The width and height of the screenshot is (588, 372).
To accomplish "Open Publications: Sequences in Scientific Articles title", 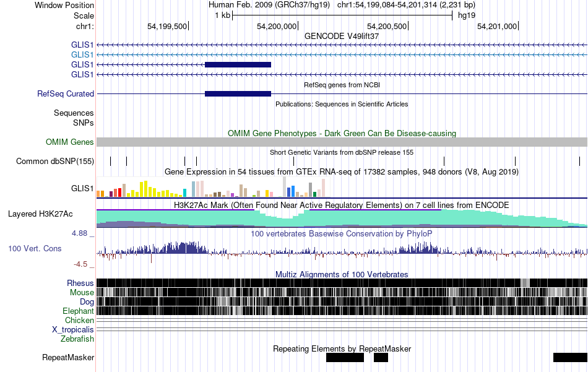I will pos(342,104).
